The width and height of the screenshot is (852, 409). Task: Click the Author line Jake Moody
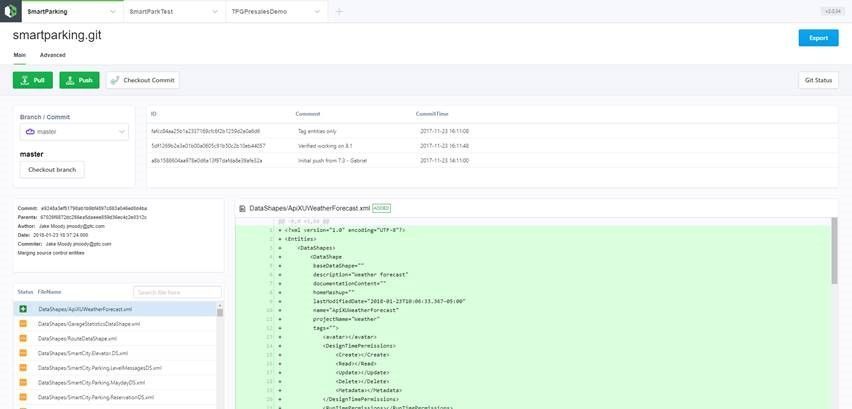pyautogui.click(x=61, y=226)
